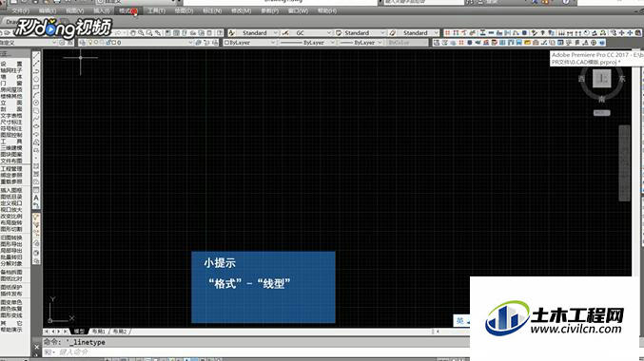Switch to the 布局2 tab
Image resolution: width=644 pixels, height=361 pixels.
pyautogui.click(x=120, y=332)
